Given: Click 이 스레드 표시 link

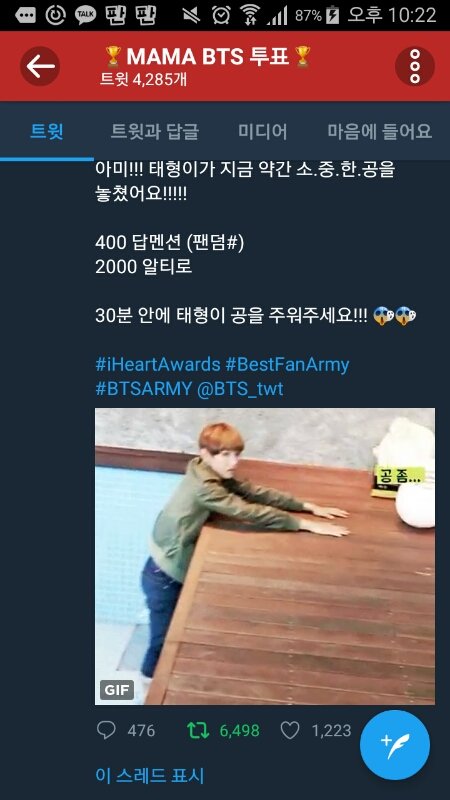Looking at the screenshot, I should pos(149,776).
